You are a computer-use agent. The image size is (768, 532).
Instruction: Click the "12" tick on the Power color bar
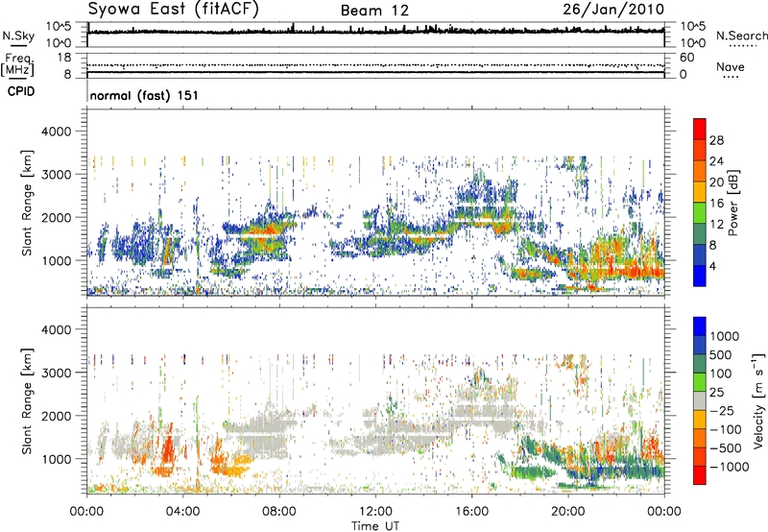click(x=716, y=225)
